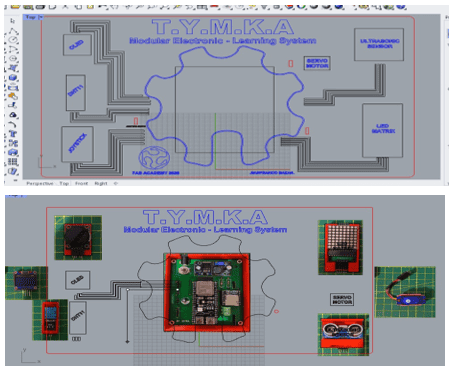Select T.Y.M.K.A title in lower viewport
The height and width of the screenshot is (371, 450).
click(205, 217)
